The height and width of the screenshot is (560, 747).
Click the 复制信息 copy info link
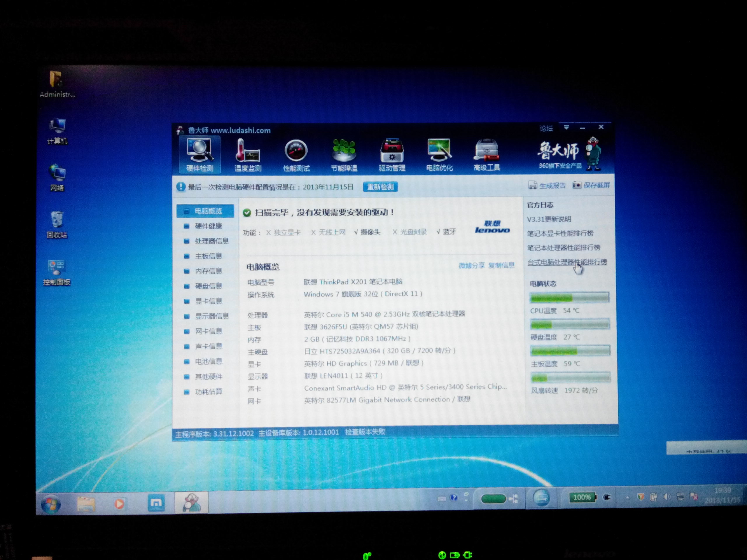coord(501,265)
